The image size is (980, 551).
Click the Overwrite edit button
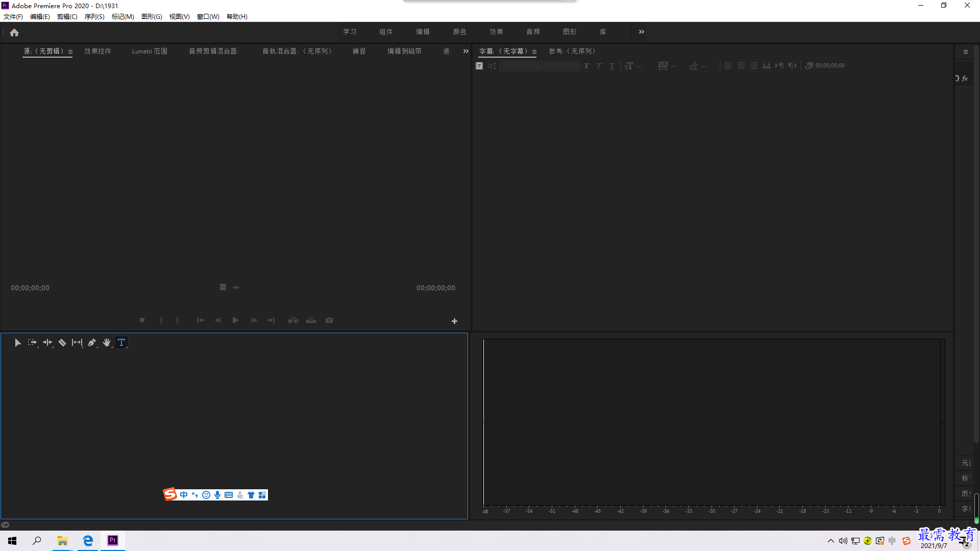click(x=311, y=320)
